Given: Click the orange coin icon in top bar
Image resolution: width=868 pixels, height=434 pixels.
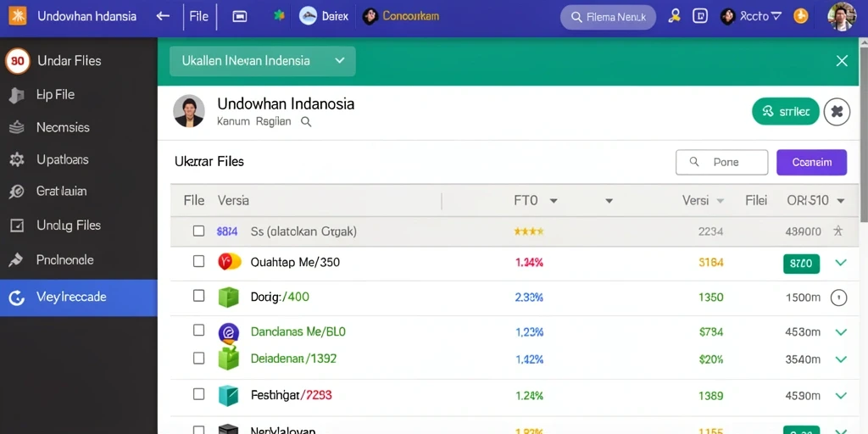Looking at the screenshot, I should tap(800, 16).
